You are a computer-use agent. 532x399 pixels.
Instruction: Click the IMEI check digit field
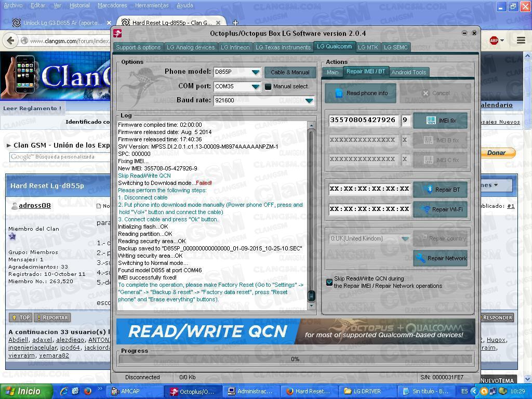coord(405,120)
